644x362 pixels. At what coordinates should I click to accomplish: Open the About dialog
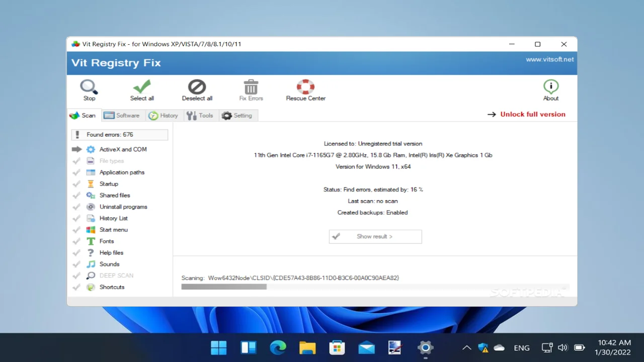[551, 90]
